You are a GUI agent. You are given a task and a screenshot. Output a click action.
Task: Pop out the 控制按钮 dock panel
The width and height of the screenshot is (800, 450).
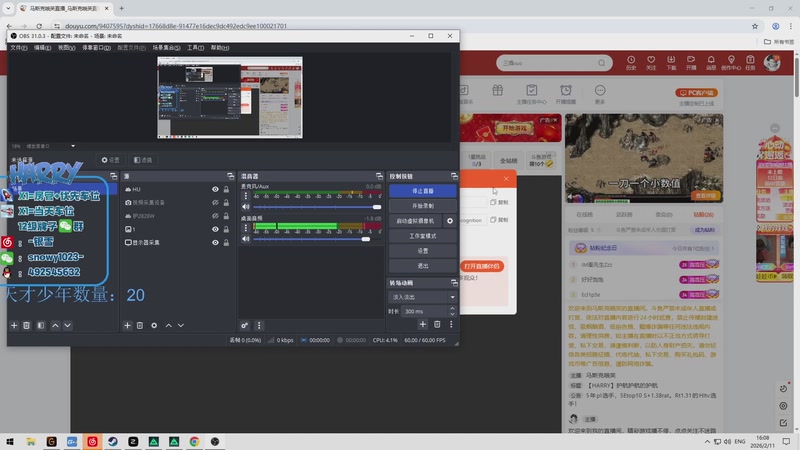click(454, 176)
